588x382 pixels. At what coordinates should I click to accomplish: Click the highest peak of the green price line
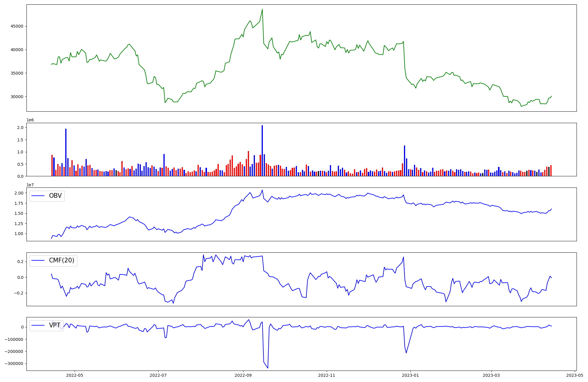[x=262, y=10]
